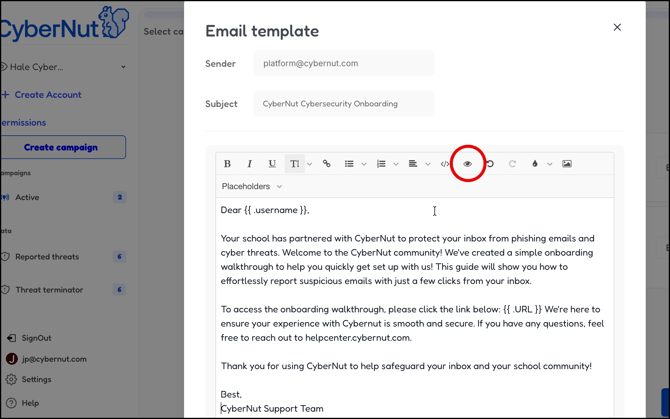Click the Create campaign button
This screenshot has height=419, width=670.
coord(61,147)
